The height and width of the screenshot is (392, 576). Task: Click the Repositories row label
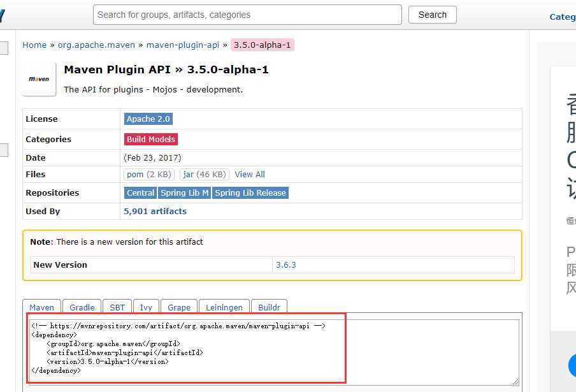pyautogui.click(x=52, y=193)
